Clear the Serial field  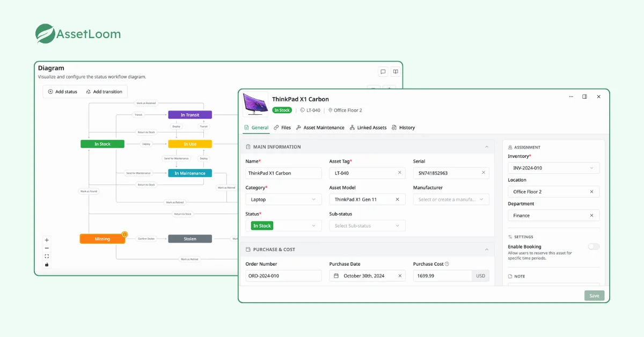point(483,173)
